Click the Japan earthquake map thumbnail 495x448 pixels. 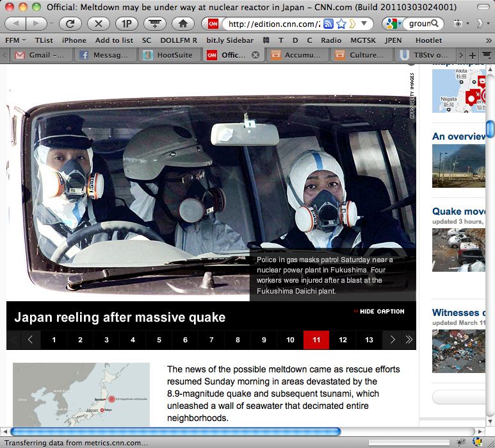coord(81,395)
